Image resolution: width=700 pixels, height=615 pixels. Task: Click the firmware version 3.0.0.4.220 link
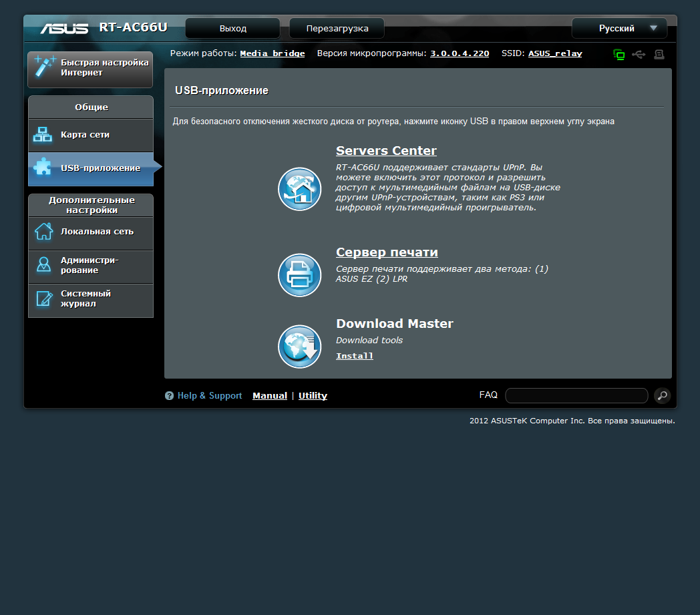[x=460, y=53]
